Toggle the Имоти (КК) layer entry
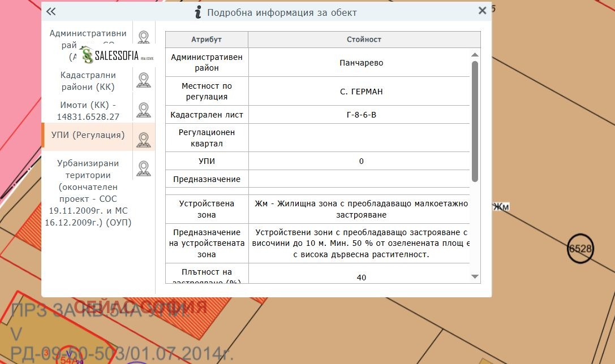The height and width of the screenshot is (364, 615). coord(87,111)
